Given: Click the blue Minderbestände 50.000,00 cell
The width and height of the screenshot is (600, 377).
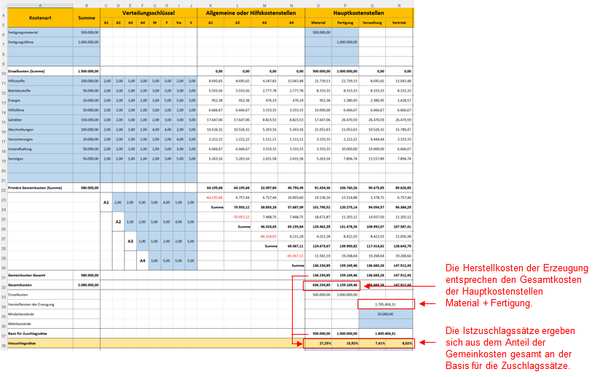Looking at the screenshot, I should click(386, 314).
